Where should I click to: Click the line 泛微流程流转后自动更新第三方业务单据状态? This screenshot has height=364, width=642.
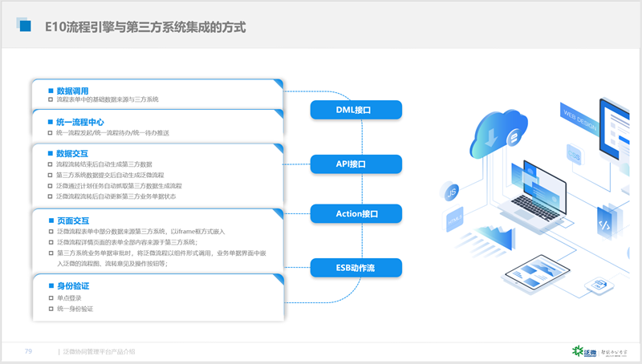[x=116, y=196]
